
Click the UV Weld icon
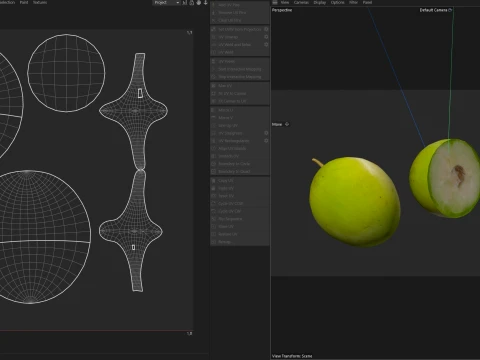(214, 52)
